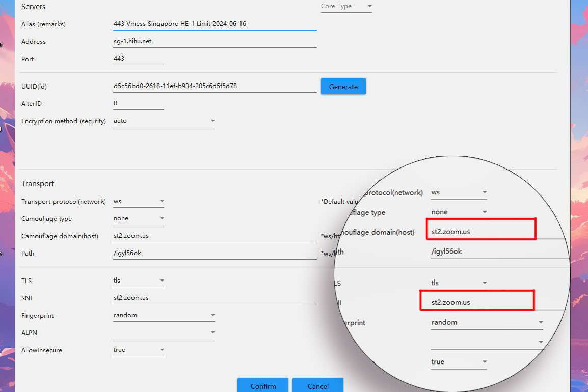Image resolution: width=588 pixels, height=392 pixels.
Task: Click the Generate button for UUID
Action: pyautogui.click(x=343, y=86)
